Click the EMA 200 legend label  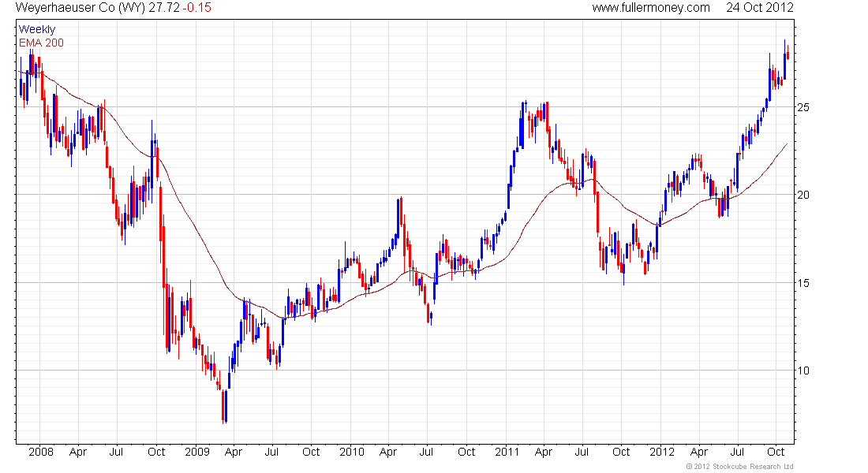click(41, 43)
